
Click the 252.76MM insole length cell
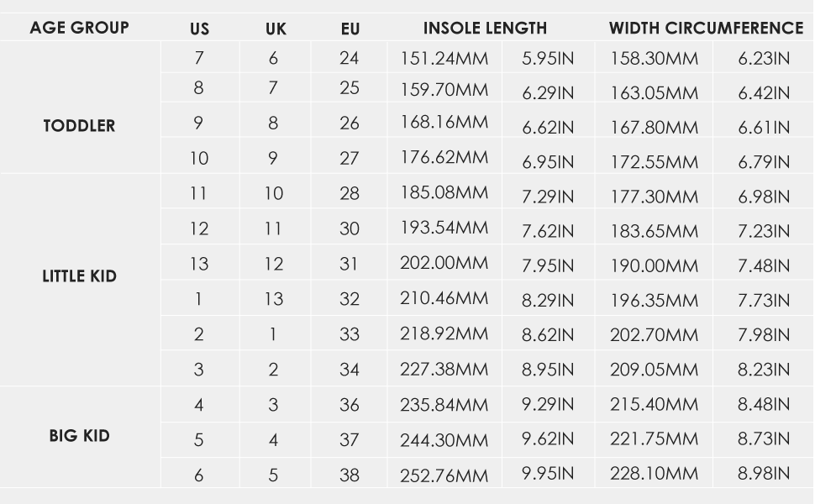[x=444, y=475]
